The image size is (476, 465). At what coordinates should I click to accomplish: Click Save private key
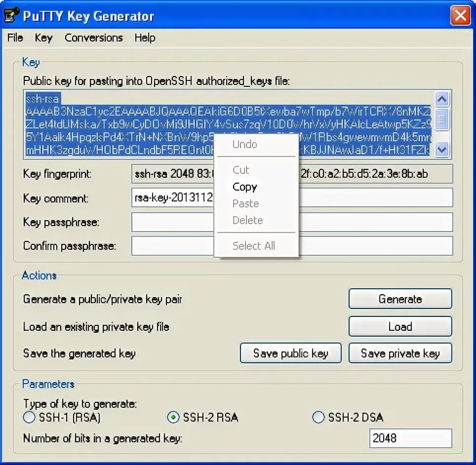(x=400, y=353)
